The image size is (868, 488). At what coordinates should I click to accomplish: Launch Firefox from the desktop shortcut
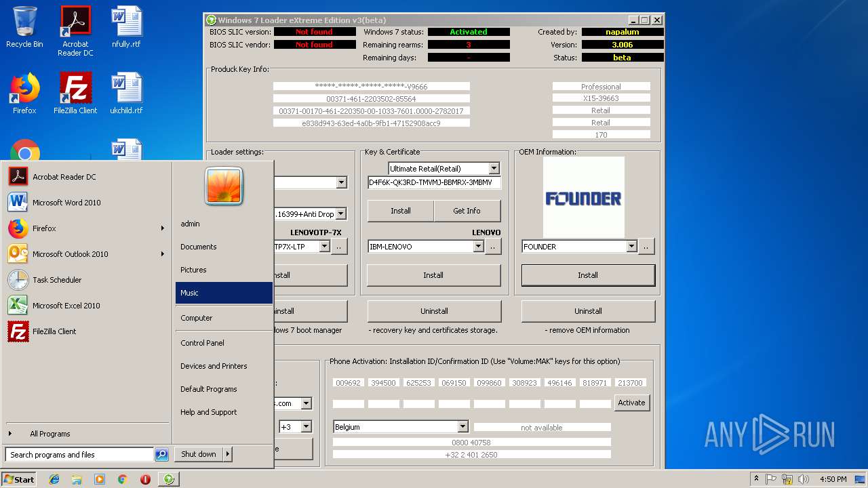pyautogui.click(x=24, y=94)
